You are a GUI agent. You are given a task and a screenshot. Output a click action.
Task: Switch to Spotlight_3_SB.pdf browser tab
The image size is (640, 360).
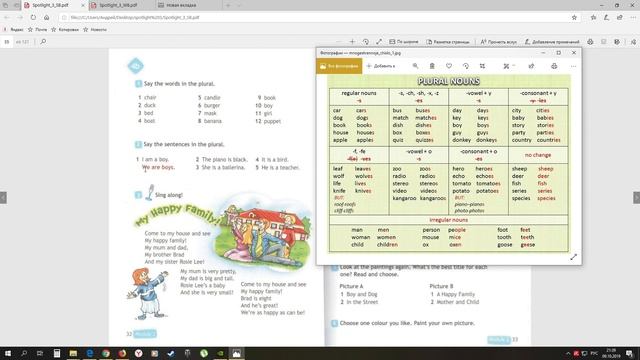point(50,5)
